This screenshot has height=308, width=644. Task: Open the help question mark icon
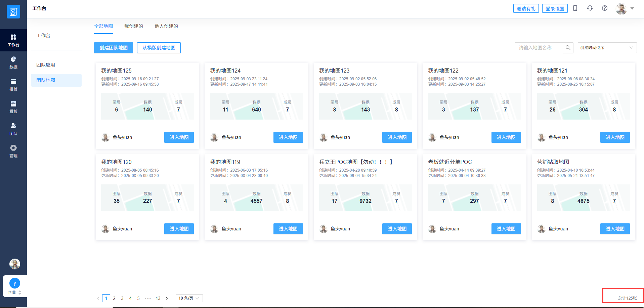(605, 8)
